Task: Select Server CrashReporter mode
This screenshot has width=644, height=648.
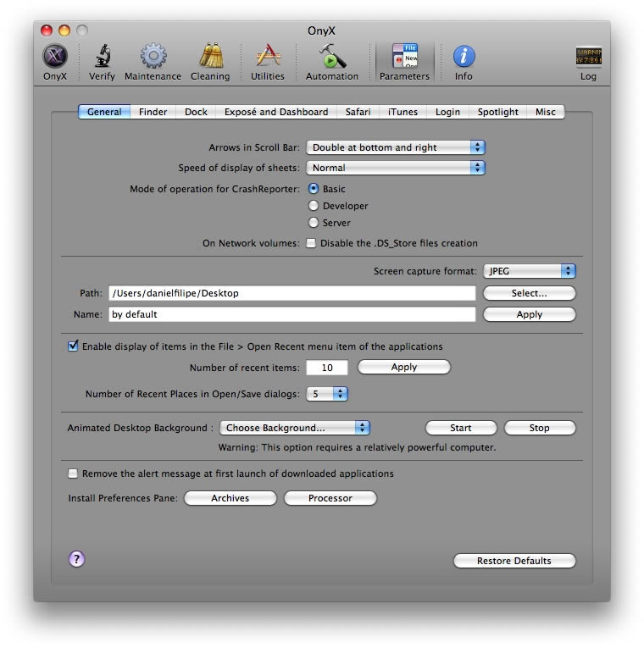Action: 314,223
